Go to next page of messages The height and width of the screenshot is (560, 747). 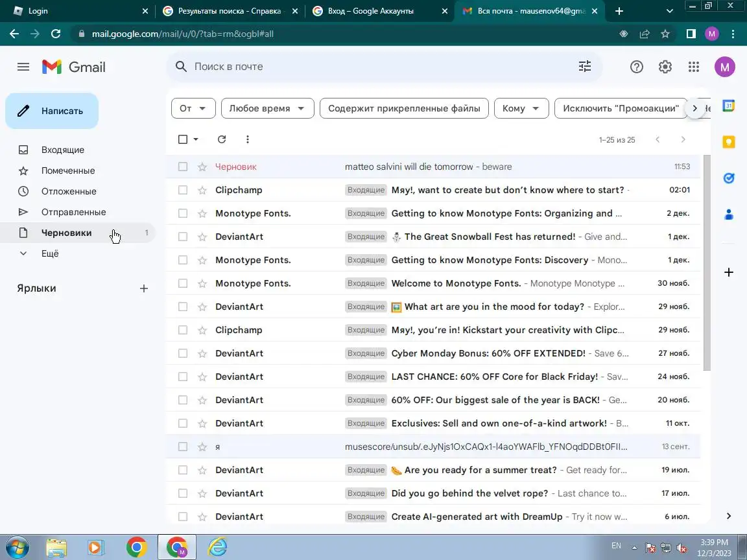coord(683,139)
